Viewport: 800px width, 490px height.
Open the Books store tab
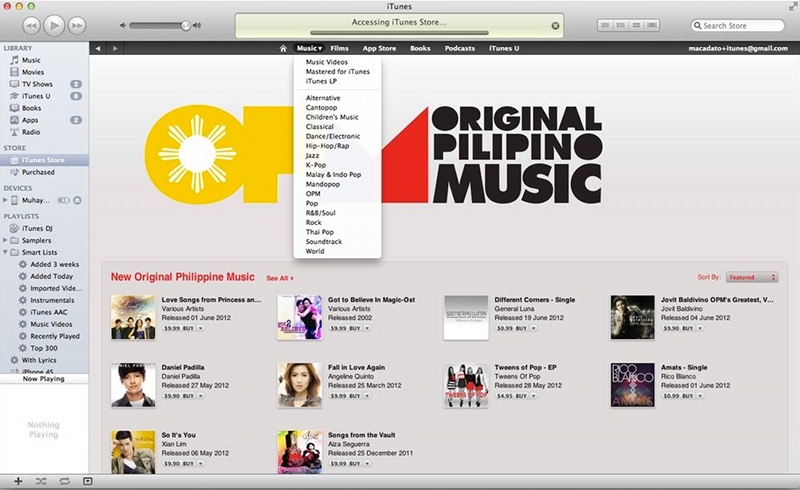tap(420, 48)
